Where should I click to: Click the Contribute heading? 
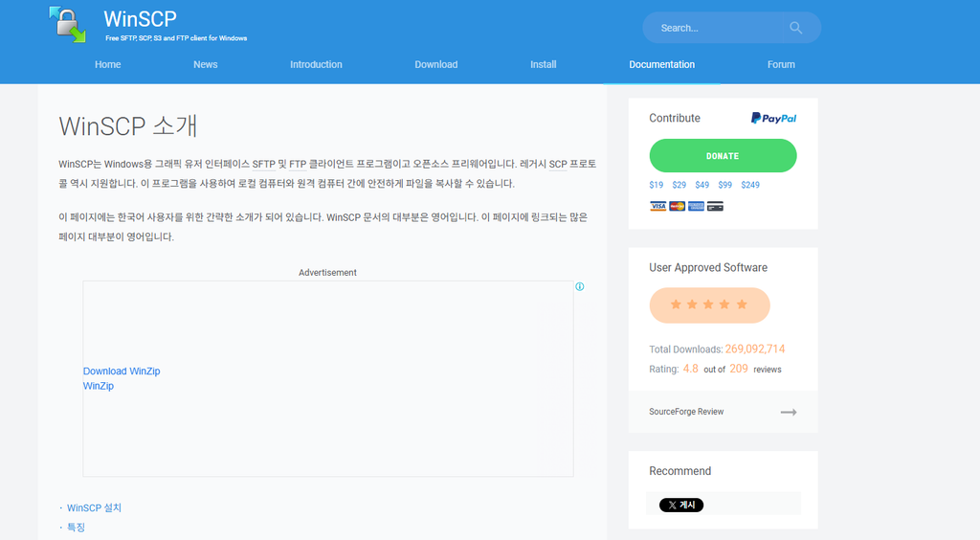(x=675, y=118)
